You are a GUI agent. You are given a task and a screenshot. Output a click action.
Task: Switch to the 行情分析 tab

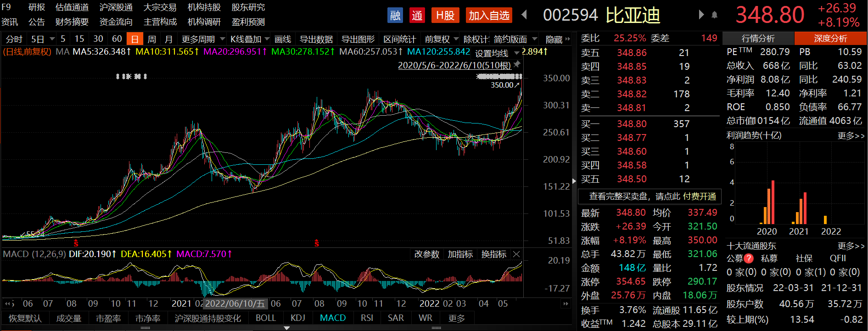click(x=758, y=39)
